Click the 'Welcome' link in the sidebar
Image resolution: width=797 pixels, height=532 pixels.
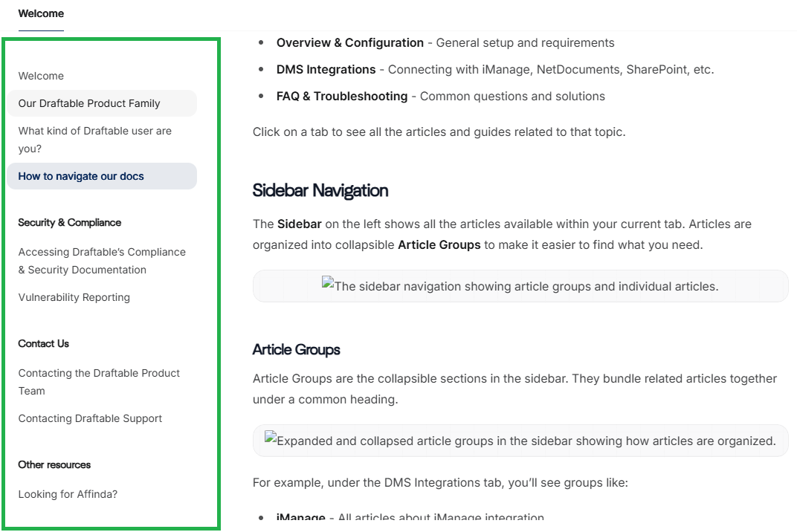[41, 76]
